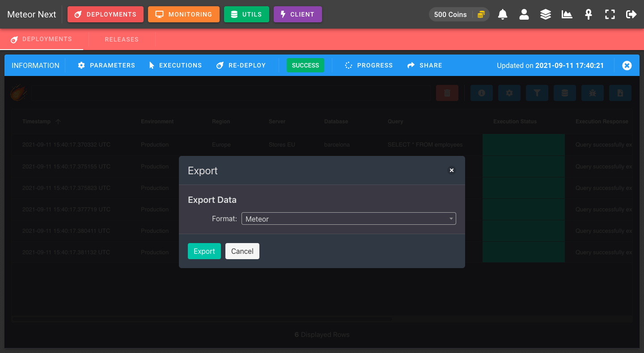
Task: Click the meteor logo icon in results area
Action: click(x=19, y=93)
